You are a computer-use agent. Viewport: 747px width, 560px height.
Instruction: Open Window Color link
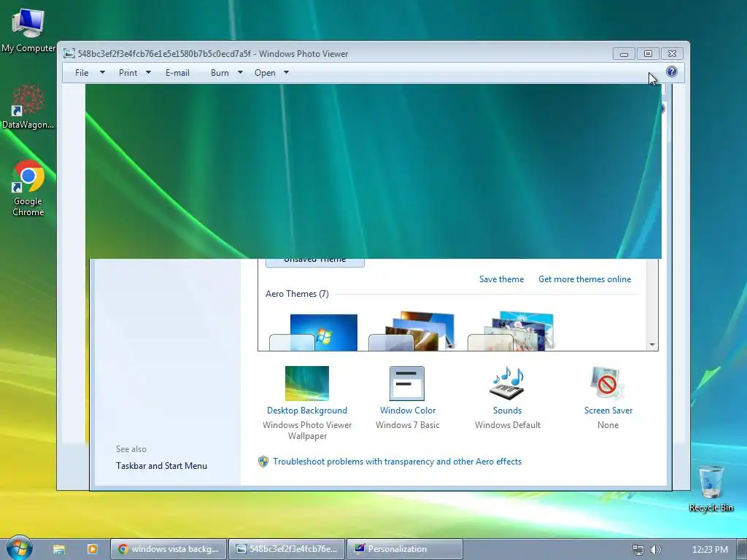click(408, 411)
